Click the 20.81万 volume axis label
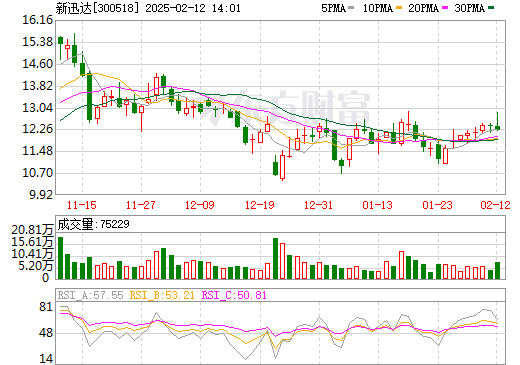This screenshot has width=520, height=365. (x=32, y=230)
